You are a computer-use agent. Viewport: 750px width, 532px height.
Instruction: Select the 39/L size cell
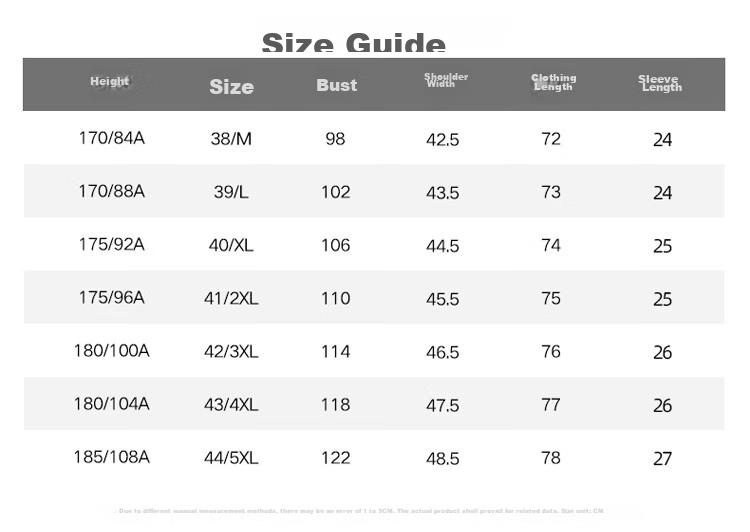(231, 192)
